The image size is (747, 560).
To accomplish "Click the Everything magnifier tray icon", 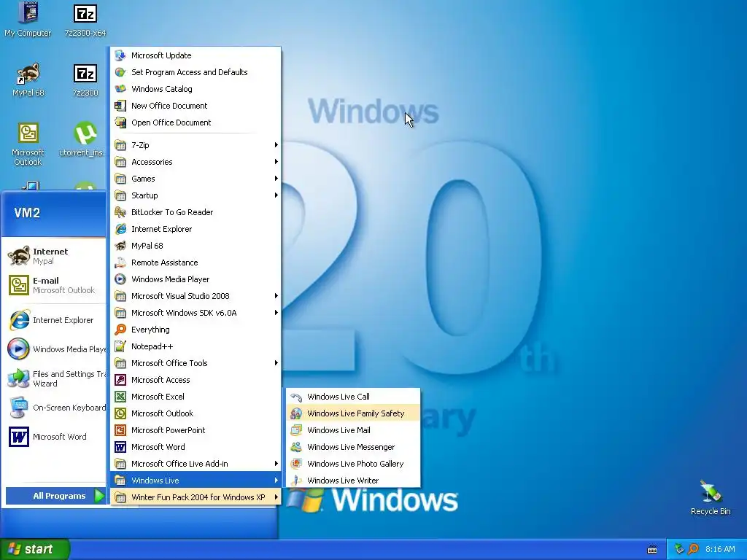I will click(693, 549).
